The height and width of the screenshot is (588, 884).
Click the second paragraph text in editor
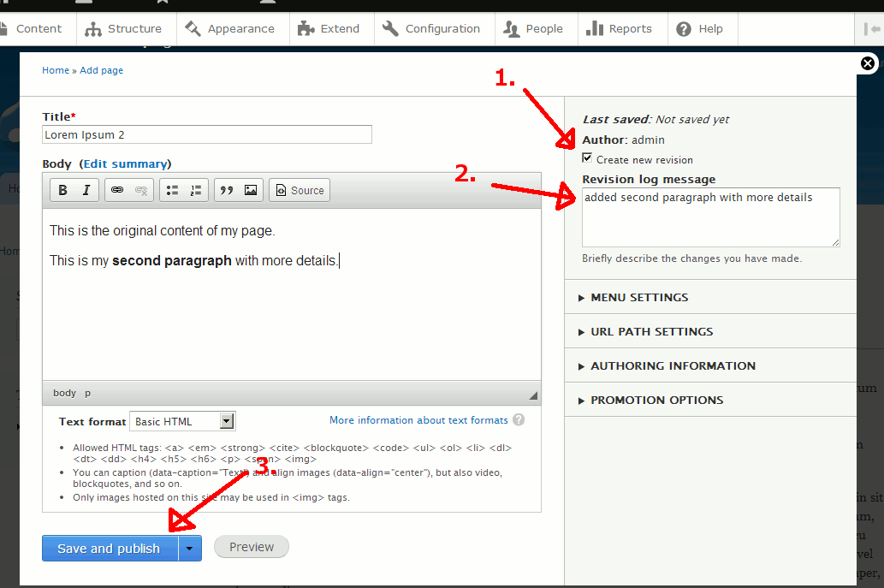tap(193, 260)
